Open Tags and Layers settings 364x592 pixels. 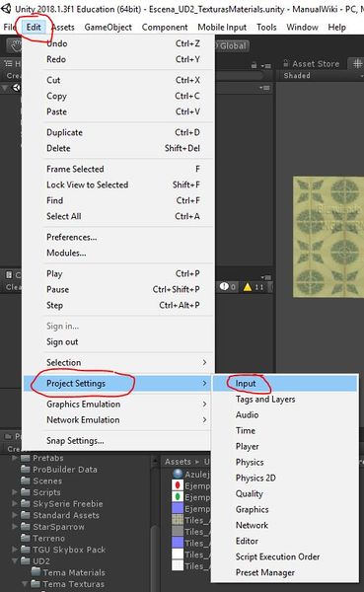click(x=285, y=400)
